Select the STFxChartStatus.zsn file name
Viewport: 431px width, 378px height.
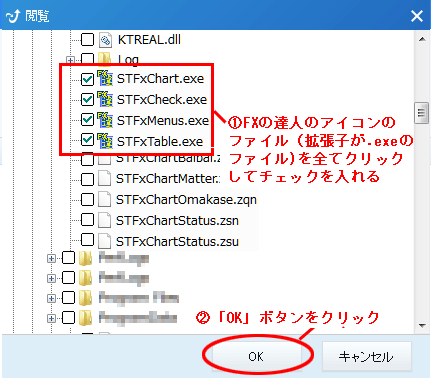click(x=177, y=221)
